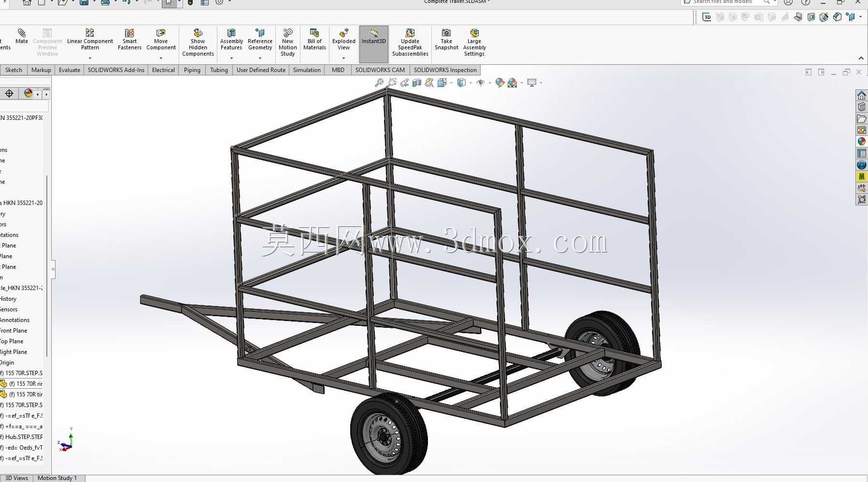Open View Settings monitor icon

coord(532,83)
